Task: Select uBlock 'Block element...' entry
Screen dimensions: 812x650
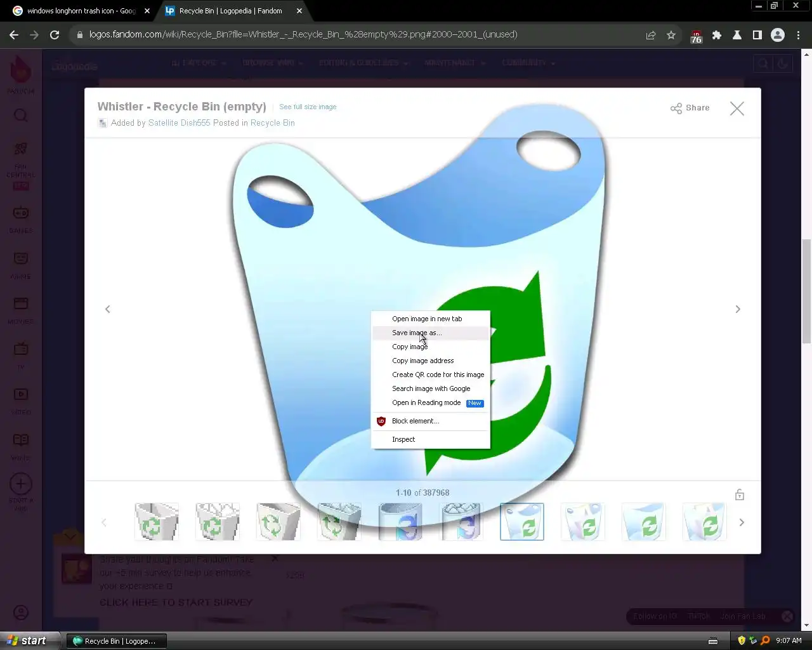Action: [430, 421]
